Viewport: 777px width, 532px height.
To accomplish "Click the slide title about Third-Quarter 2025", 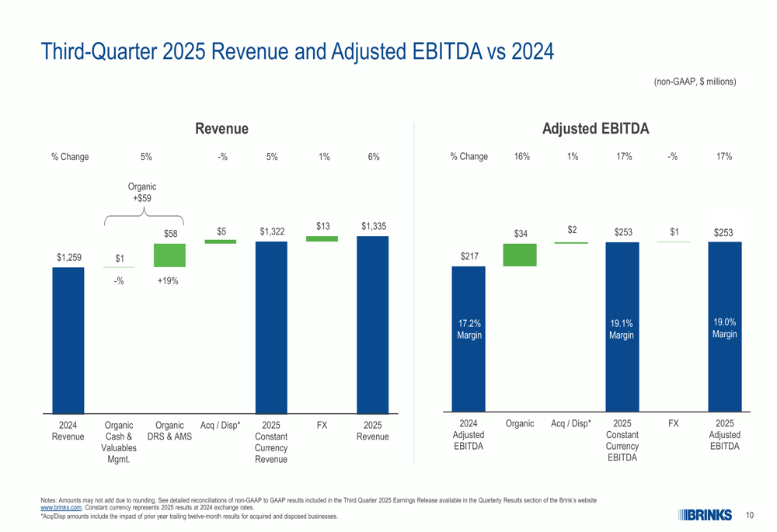I will coord(297,51).
